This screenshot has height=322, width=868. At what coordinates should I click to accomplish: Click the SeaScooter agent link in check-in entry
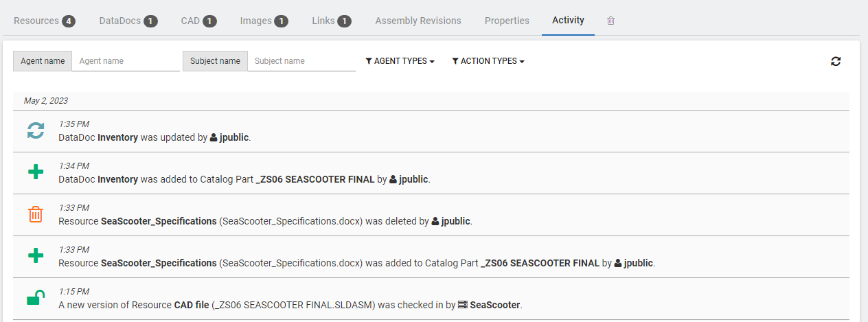tap(494, 305)
